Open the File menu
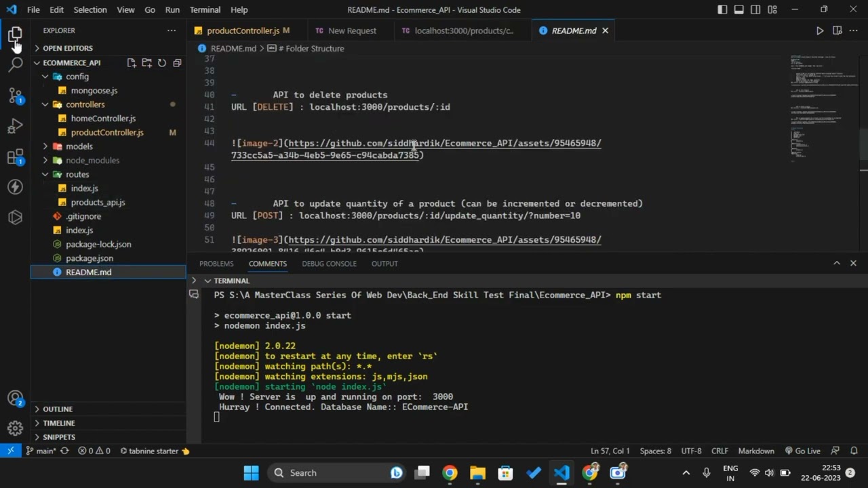Image resolution: width=868 pixels, height=488 pixels. [x=33, y=9]
